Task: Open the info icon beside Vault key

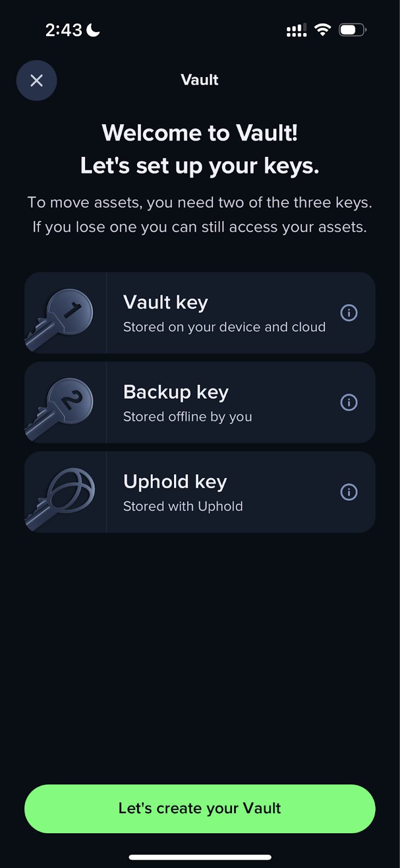Action: (349, 313)
